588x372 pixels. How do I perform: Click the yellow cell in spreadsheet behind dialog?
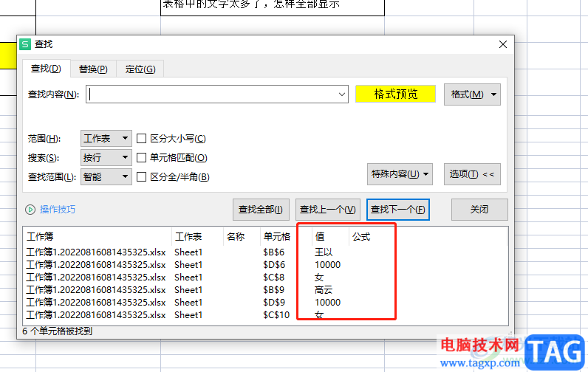point(8,55)
